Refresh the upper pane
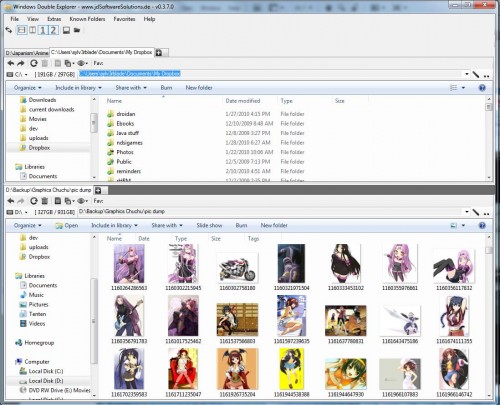 34,63
